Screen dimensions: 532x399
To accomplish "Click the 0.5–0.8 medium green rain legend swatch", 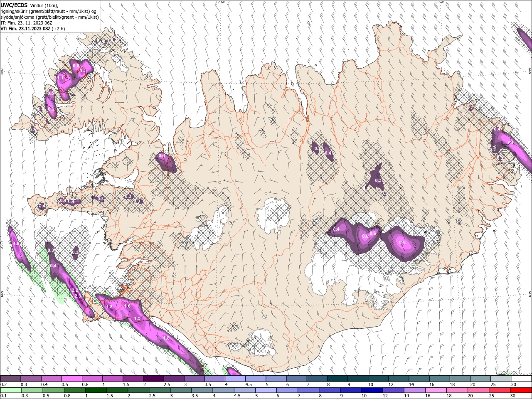I will [x=53, y=390].
